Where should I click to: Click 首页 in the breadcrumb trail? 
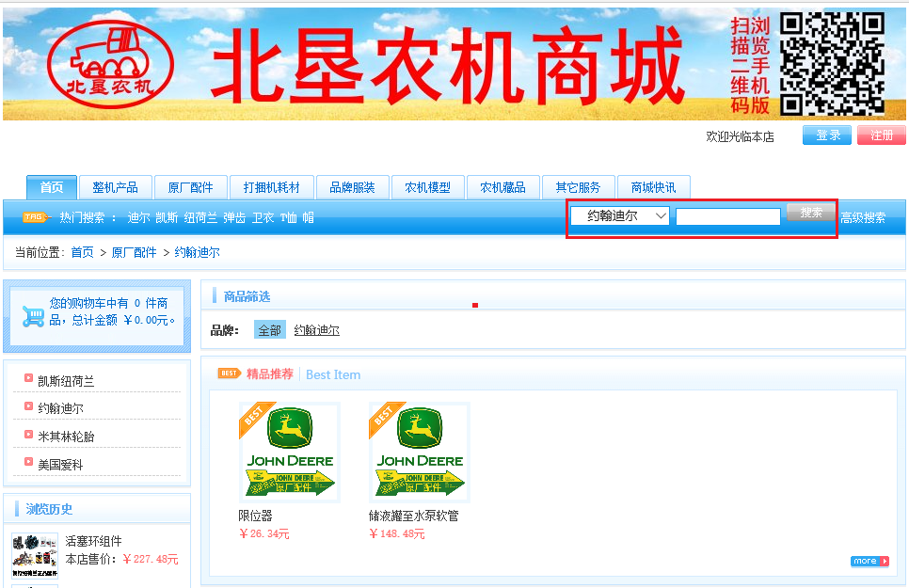(81, 252)
